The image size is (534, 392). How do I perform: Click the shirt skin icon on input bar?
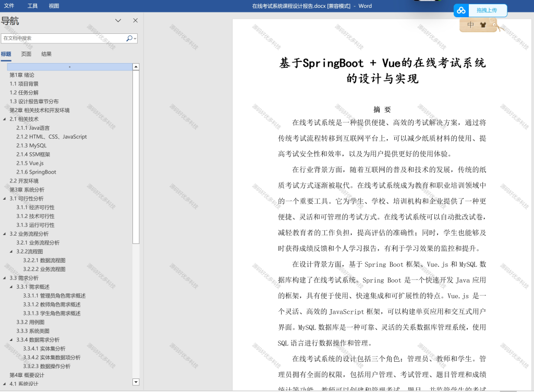point(483,24)
